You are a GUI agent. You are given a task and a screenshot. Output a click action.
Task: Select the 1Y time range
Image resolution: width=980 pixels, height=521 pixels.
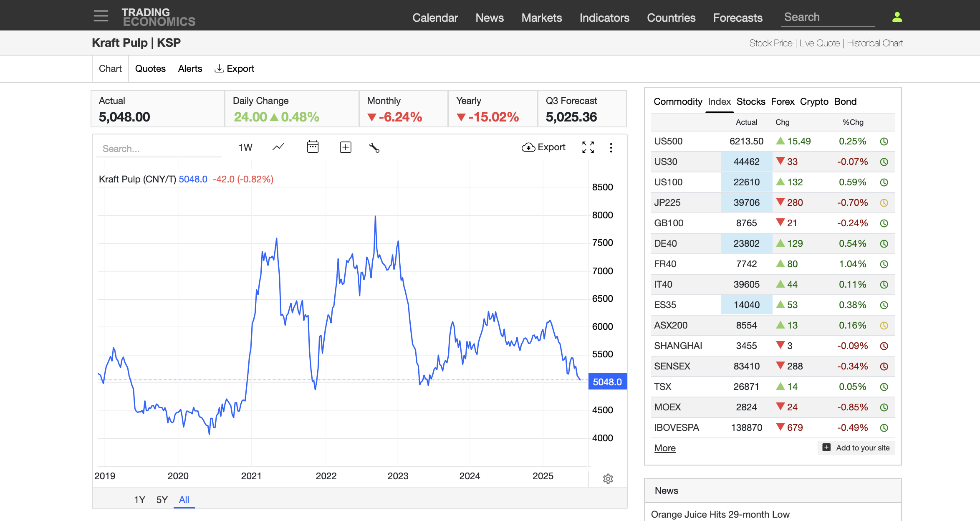tap(139, 500)
